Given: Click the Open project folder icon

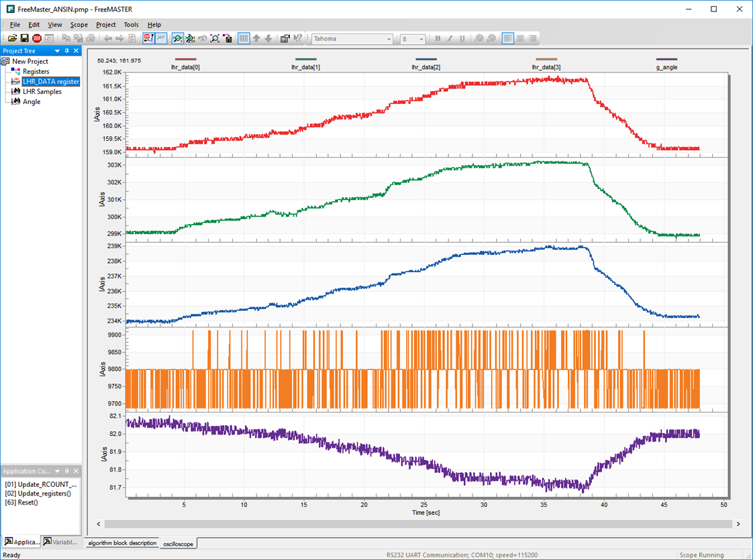Looking at the screenshot, I should point(13,38).
